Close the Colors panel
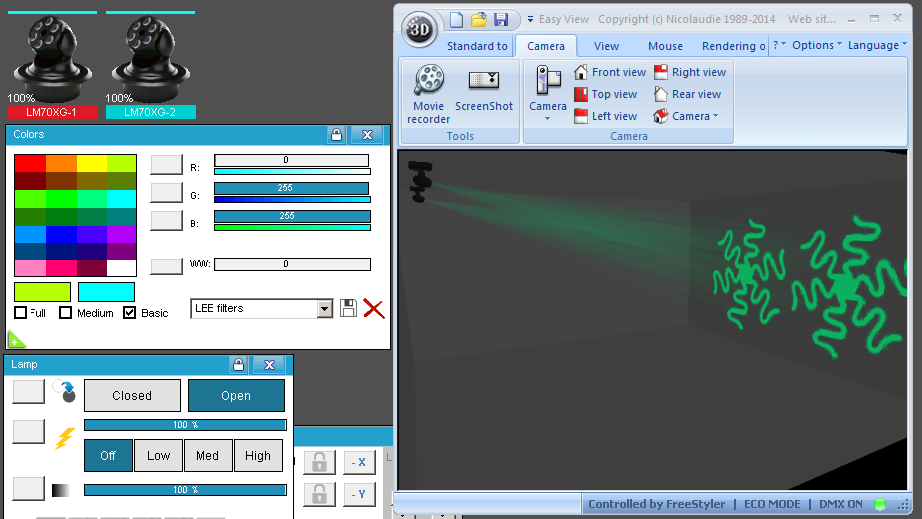Screen dimensions: 922x519 pyautogui.click(x=368, y=135)
